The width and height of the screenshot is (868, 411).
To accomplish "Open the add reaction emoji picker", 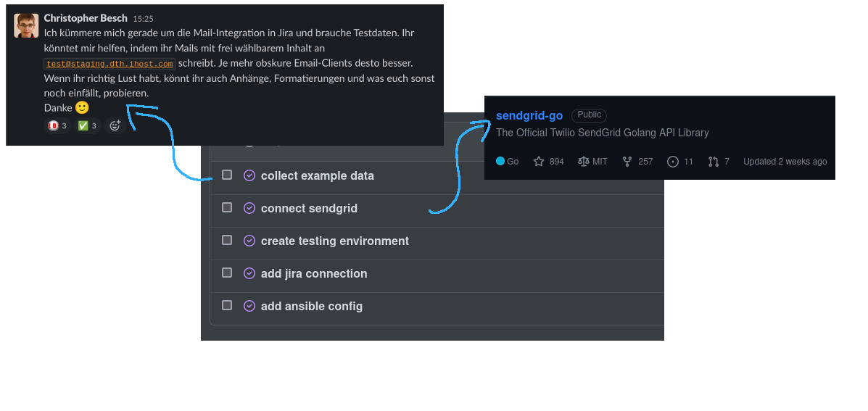I will tap(115, 126).
